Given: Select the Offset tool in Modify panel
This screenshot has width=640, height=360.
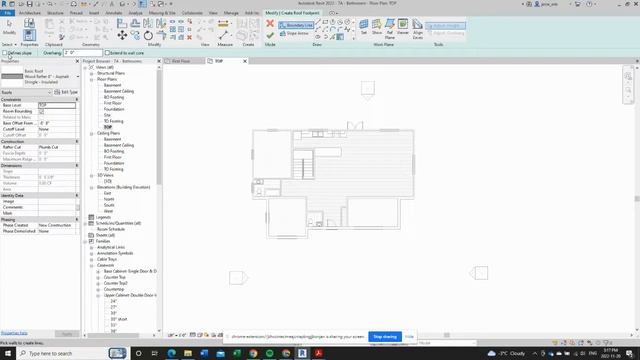Looking at the screenshot, I should pyautogui.click(x=135, y=23).
